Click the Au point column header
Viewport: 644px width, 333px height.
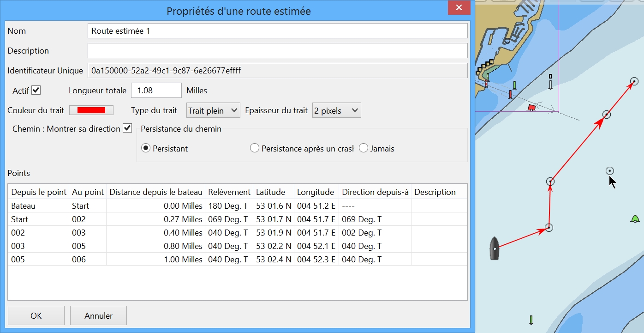[88, 192]
